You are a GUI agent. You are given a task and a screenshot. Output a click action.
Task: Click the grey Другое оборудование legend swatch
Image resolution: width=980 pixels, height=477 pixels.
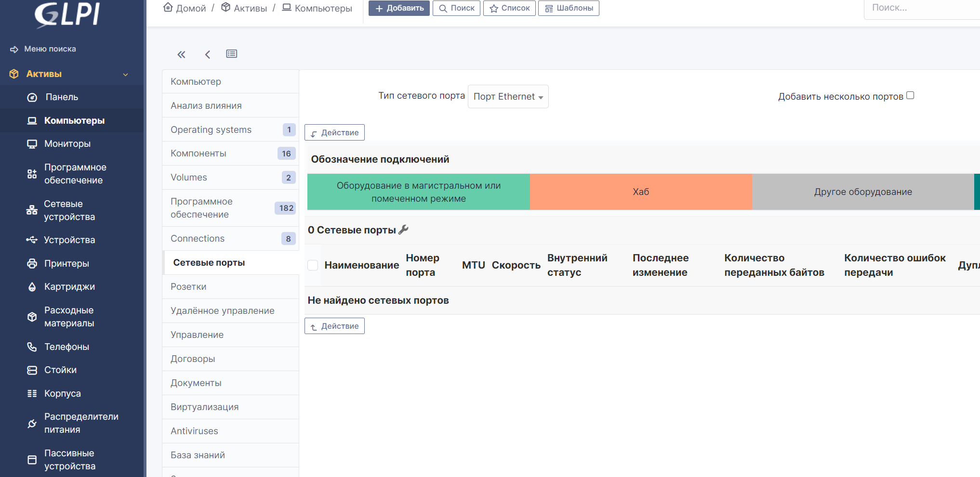(x=863, y=192)
